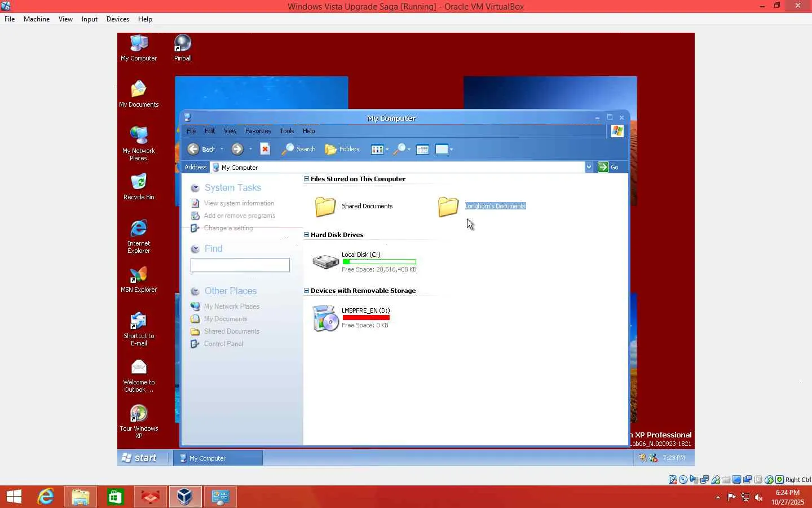
Task: Expand the Address bar dropdown
Action: [x=589, y=167]
